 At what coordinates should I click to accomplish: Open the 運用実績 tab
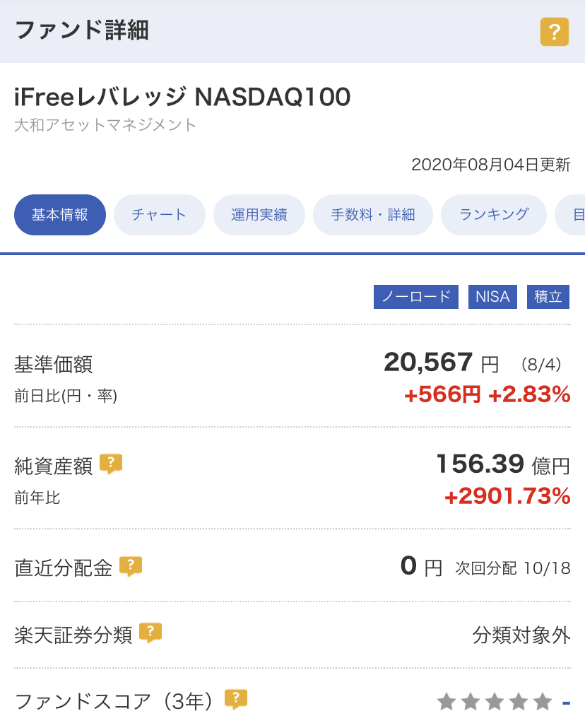tap(259, 214)
